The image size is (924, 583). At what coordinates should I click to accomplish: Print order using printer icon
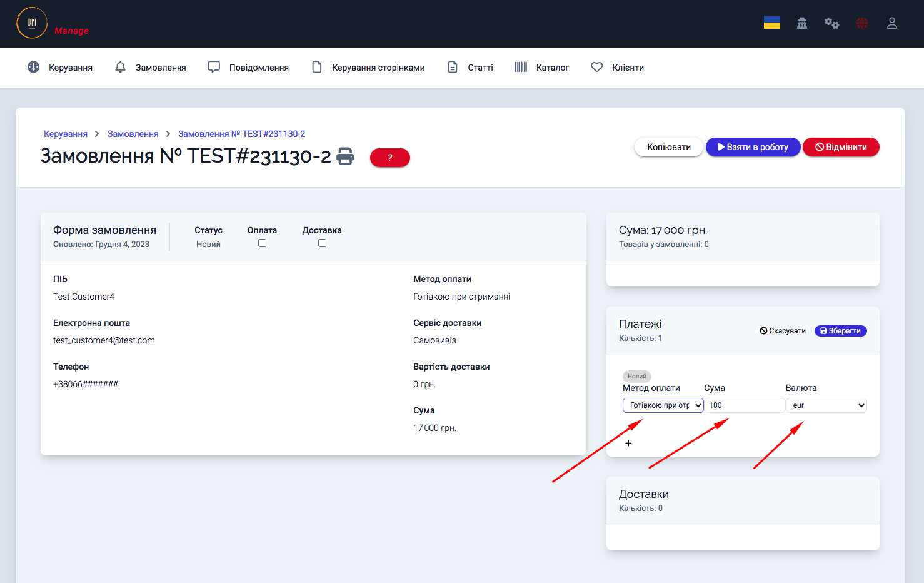pyautogui.click(x=345, y=156)
